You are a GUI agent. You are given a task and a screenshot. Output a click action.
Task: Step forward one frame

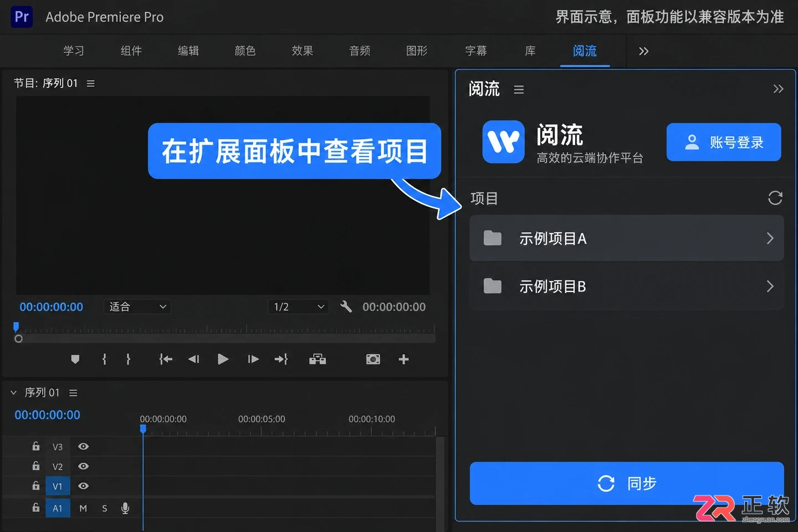(253, 359)
